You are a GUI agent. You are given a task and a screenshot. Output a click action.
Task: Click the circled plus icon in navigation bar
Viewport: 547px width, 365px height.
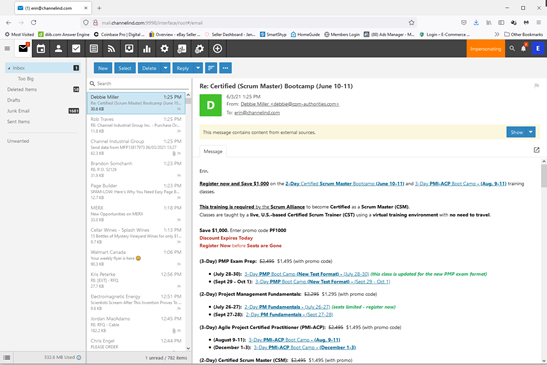(217, 49)
